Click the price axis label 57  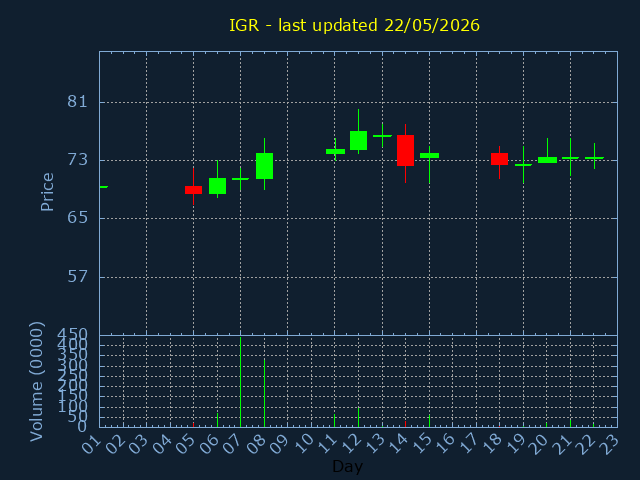click(x=78, y=276)
